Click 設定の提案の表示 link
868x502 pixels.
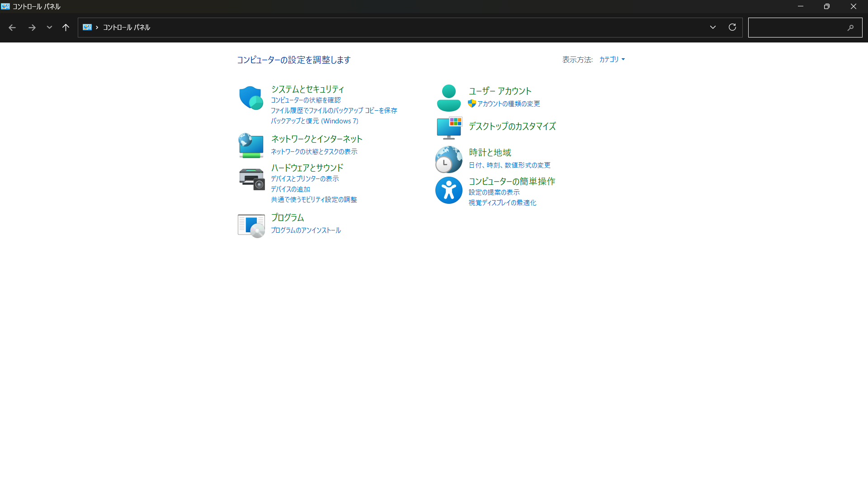(494, 192)
